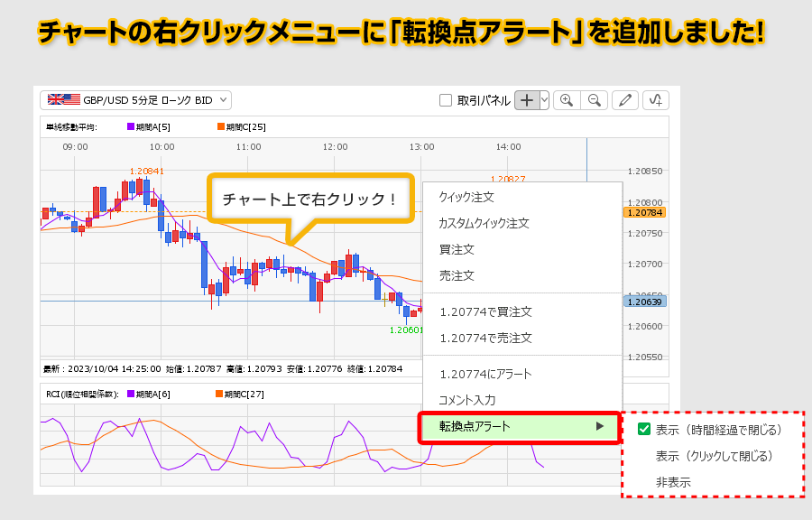Uncheck 表示（時間経過で閉じる） option
Screen dimensions: 812x520
click(x=643, y=429)
